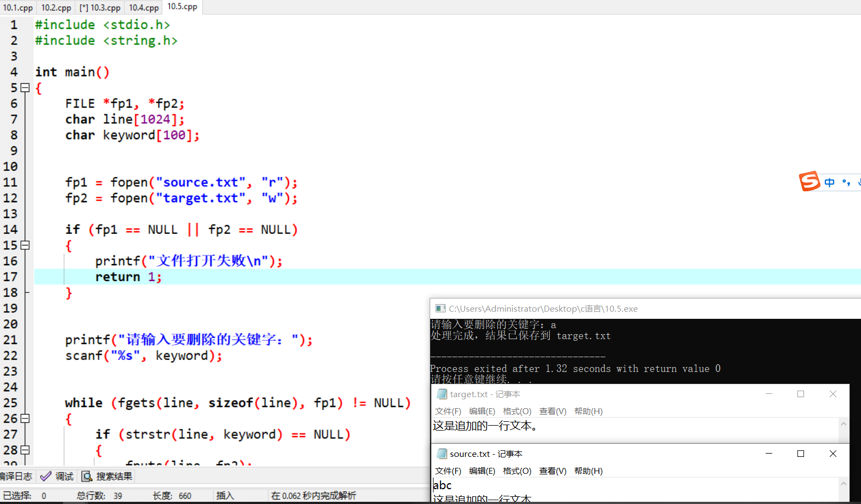Open the 调试 debug tab
This screenshot has width=861, height=504.
pyautogui.click(x=57, y=476)
